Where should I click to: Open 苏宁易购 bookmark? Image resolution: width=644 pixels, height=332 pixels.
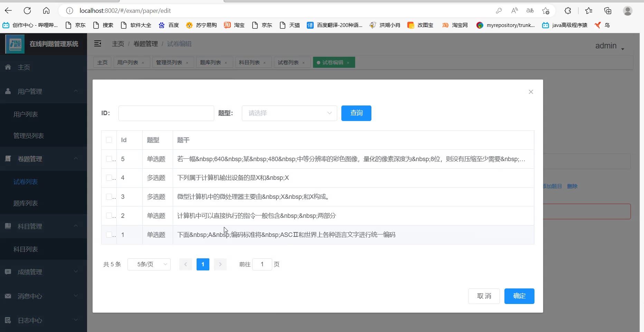tap(201, 25)
